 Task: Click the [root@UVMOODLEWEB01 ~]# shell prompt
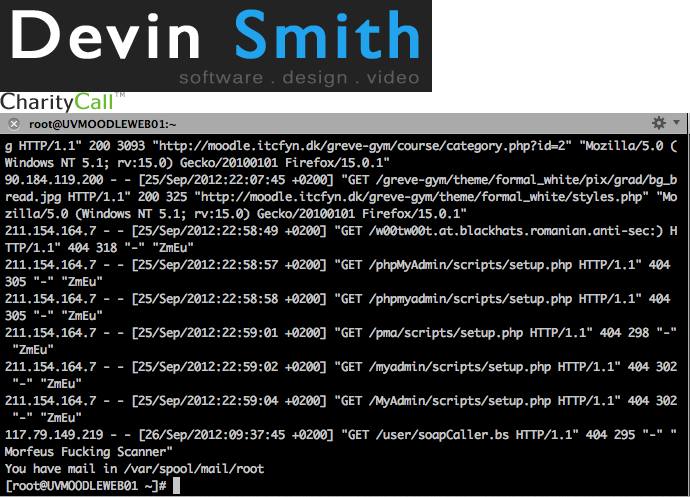[85, 486]
